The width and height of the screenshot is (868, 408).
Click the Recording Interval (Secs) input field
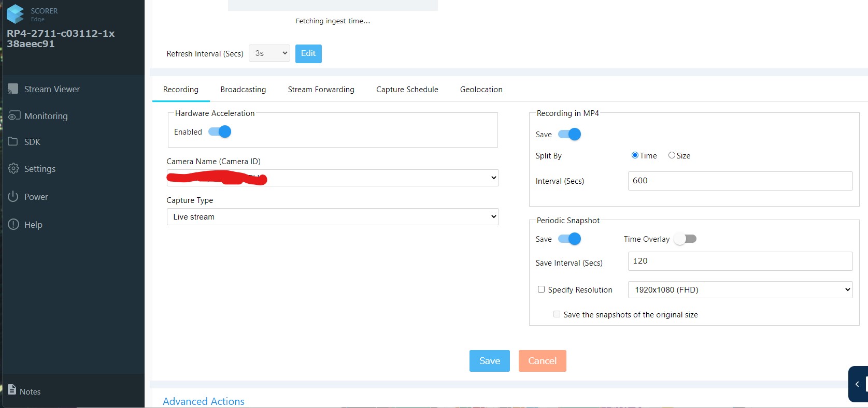coord(739,181)
